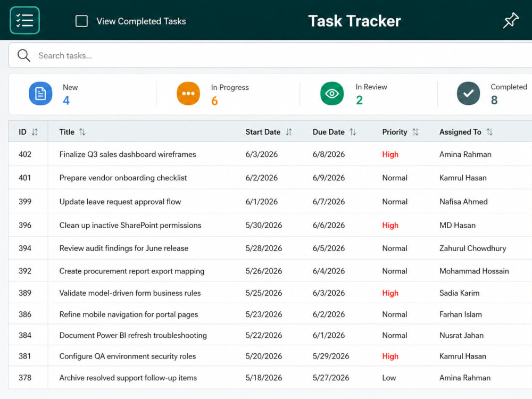Open task Archive resolved support follow-up items

click(x=128, y=378)
